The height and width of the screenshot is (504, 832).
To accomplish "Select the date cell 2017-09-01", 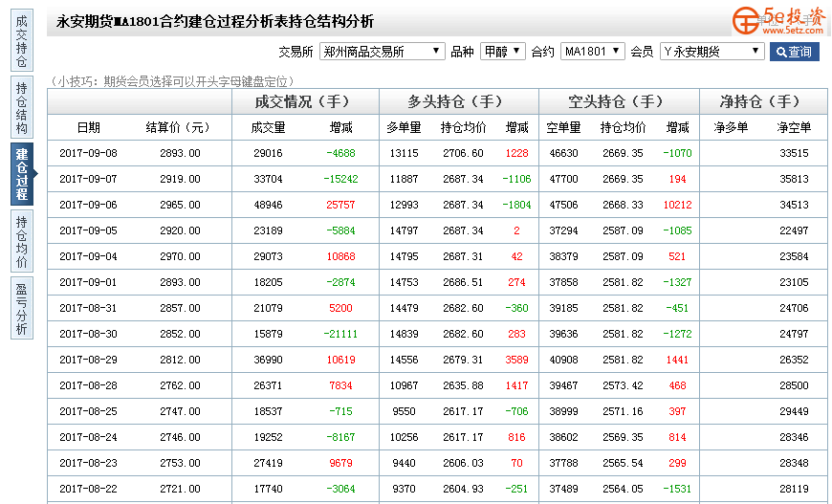I will pos(88,282).
